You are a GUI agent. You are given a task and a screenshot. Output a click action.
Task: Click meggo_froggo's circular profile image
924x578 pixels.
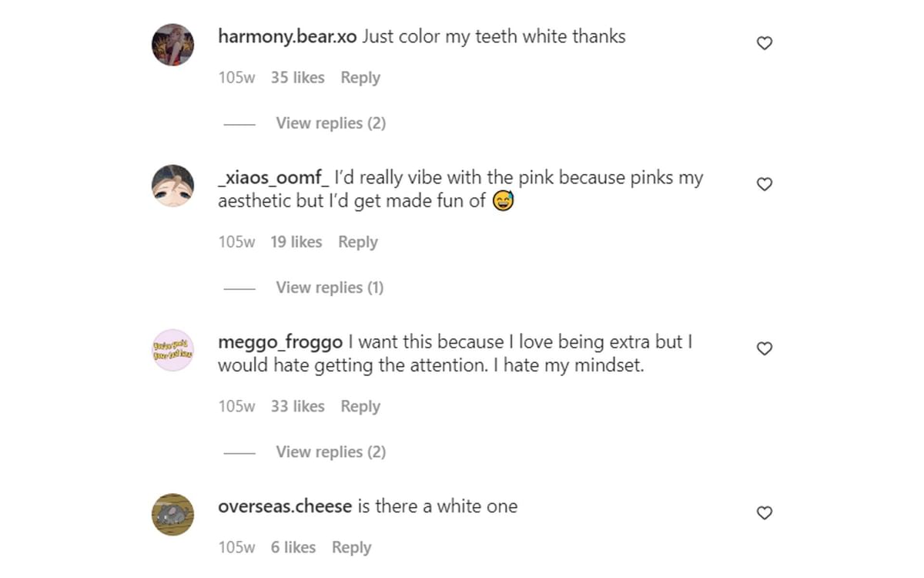172,349
